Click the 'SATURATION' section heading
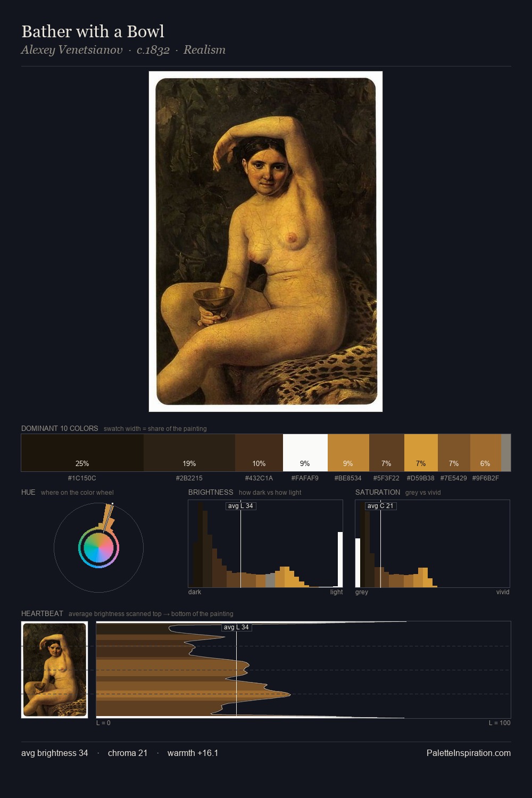532x798 pixels. tap(378, 492)
